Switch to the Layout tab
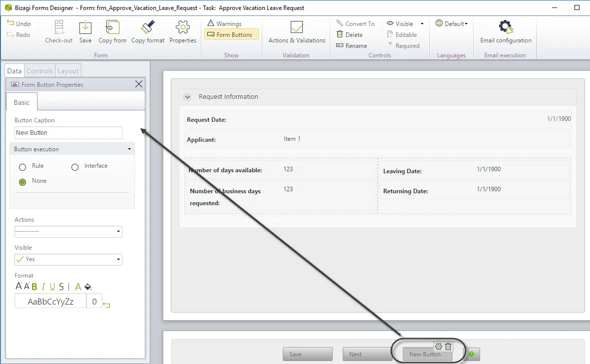 coord(68,71)
